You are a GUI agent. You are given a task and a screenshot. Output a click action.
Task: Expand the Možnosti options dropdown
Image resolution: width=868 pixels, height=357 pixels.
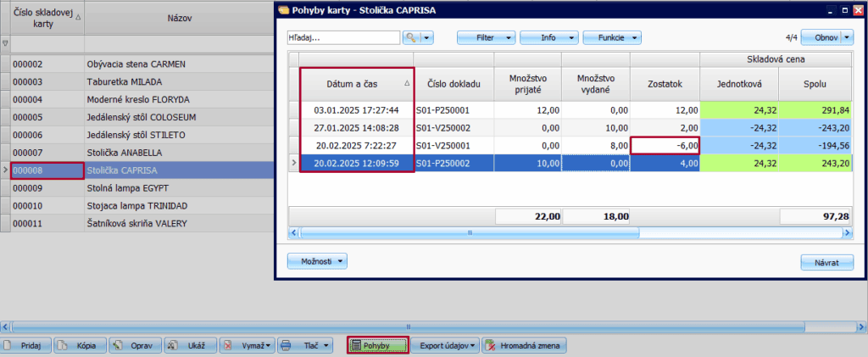pyautogui.click(x=318, y=261)
